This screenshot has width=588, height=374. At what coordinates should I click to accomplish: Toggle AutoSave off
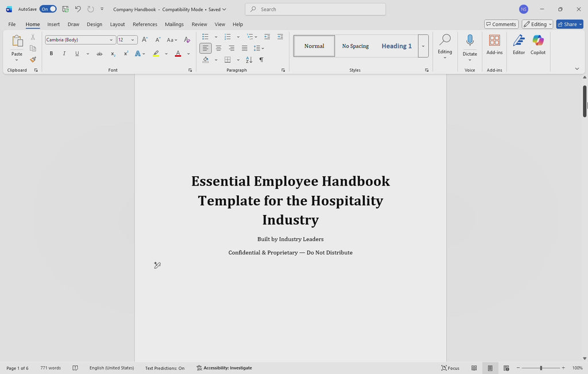coord(47,9)
